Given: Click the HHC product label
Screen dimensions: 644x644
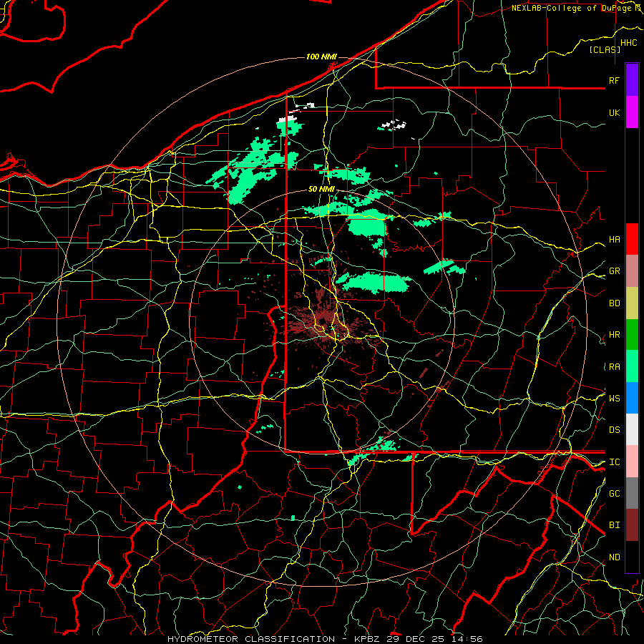Looking at the screenshot, I should (x=628, y=43).
